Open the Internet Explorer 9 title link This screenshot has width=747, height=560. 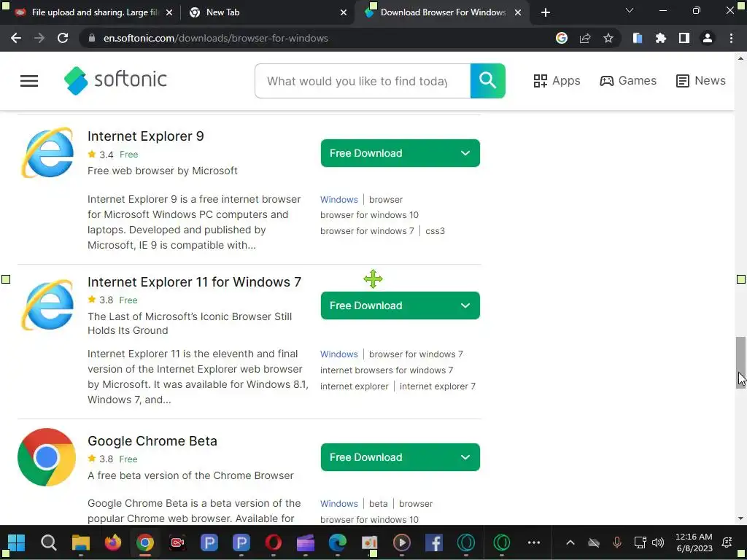[146, 136]
